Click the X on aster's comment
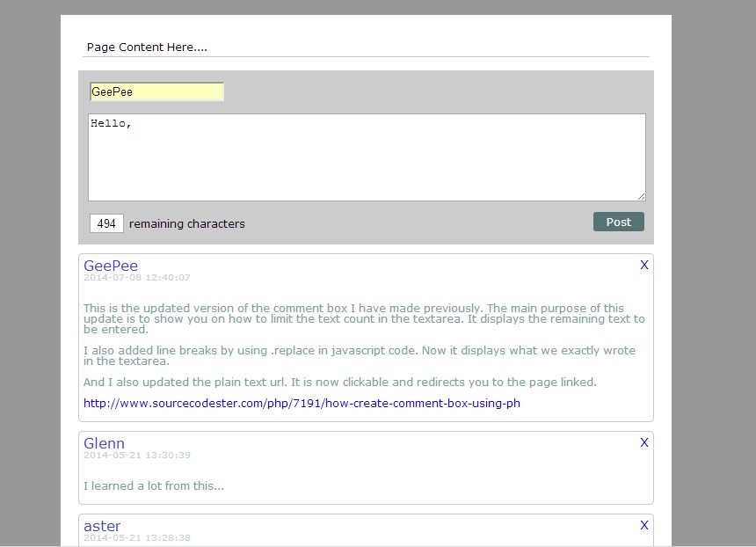Image resolution: width=756 pixels, height=547 pixels. point(643,525)
